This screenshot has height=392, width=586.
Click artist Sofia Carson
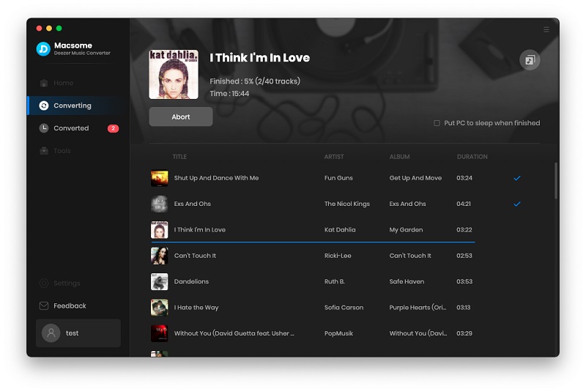coord(344,308)
